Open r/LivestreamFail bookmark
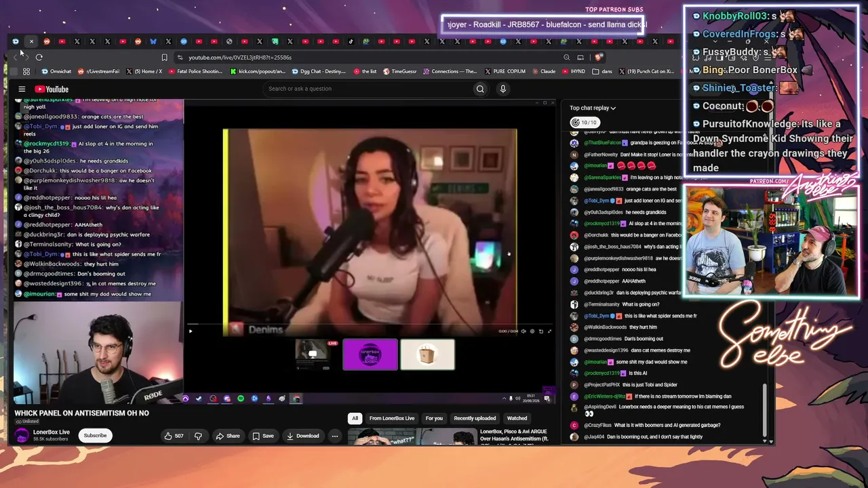This screenshot has height=488, width=868. (99, 71)
